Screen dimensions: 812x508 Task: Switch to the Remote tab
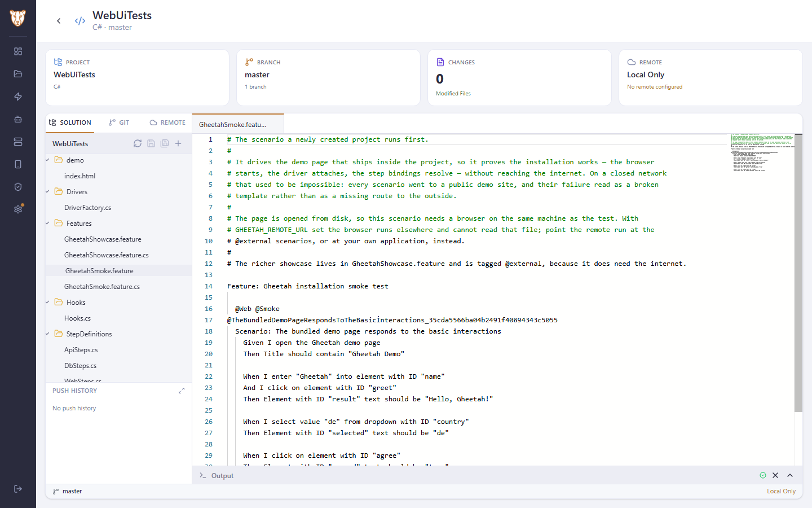coord(167,122)
